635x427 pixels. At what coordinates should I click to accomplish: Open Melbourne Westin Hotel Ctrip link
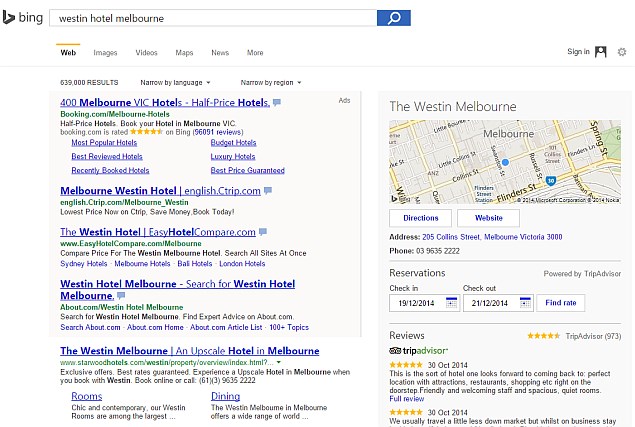tap(160, 191)
